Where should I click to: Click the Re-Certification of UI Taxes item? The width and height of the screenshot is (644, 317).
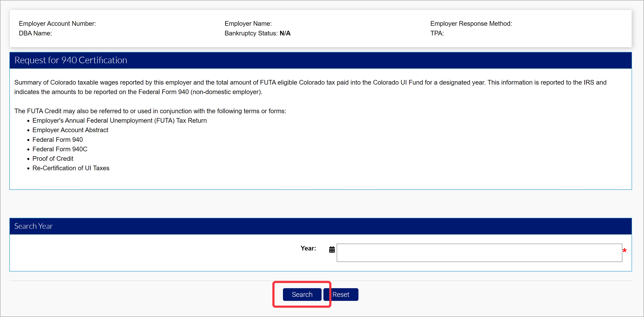click(x=71, y=168)
